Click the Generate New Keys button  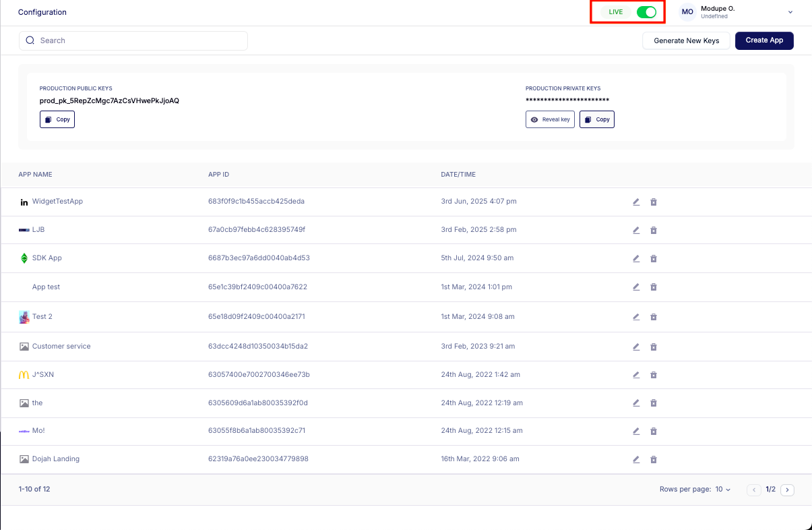(x=686, y=40)
